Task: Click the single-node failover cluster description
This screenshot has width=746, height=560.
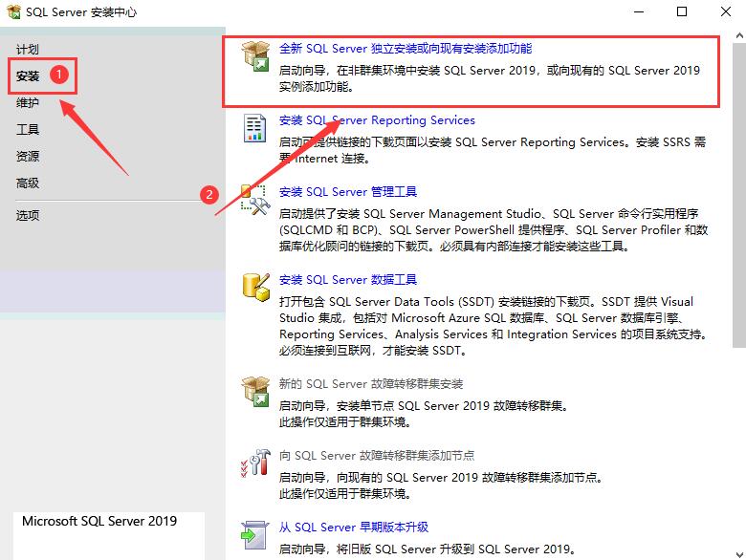Action: tap(424, 414)
